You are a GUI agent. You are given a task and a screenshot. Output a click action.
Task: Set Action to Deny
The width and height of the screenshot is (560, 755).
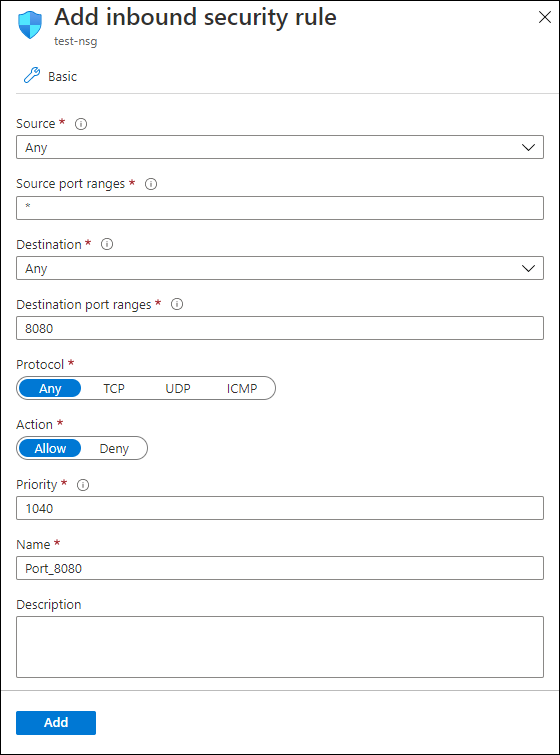coord(114,448)
